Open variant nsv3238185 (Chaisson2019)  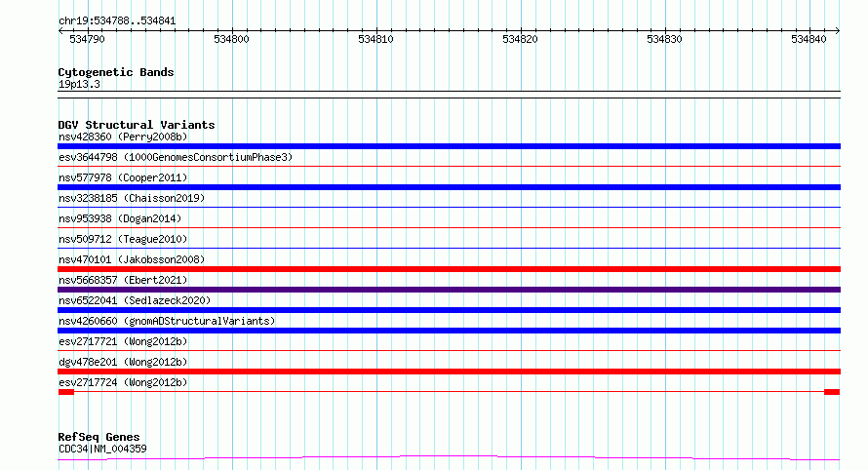132,198
